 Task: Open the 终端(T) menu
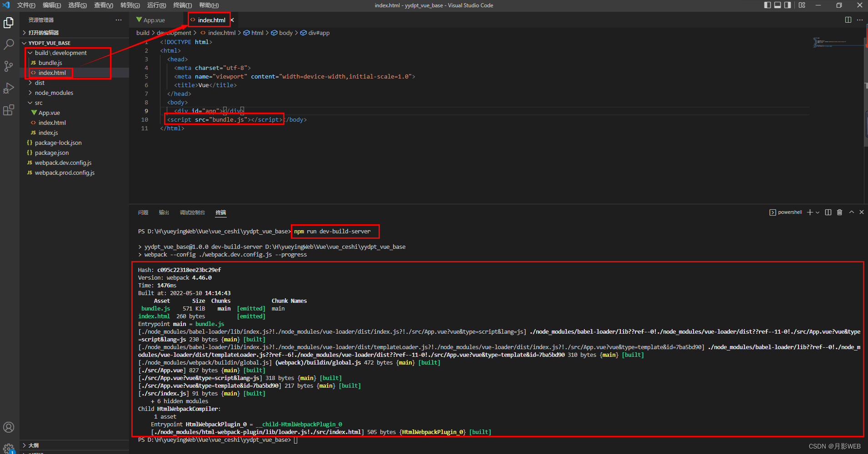click(x=182, y=5)
